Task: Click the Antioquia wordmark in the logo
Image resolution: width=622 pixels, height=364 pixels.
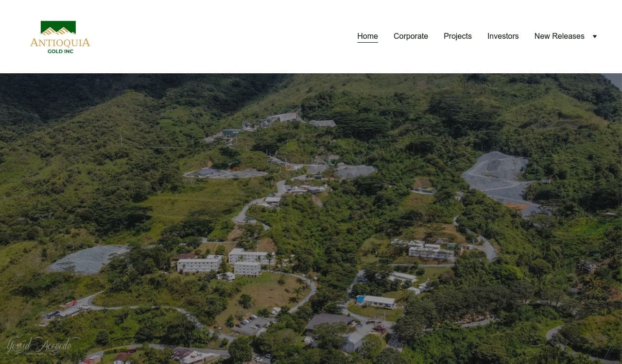Action: click(60, 42)
